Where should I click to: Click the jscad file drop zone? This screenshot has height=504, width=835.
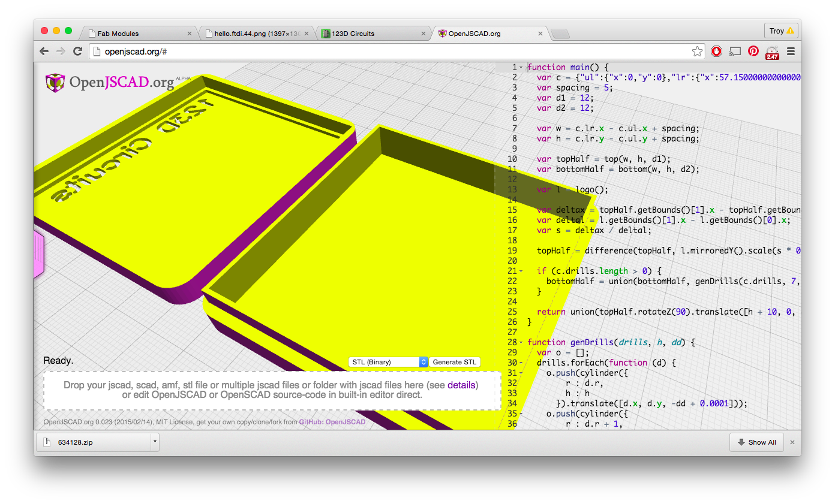coord(272,390)
